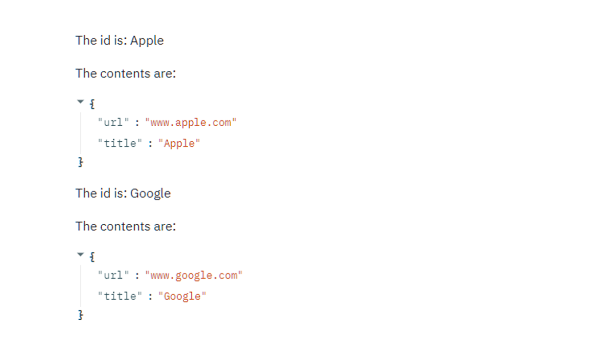Click the "title" key beside "Google" value

click(120, 296)
